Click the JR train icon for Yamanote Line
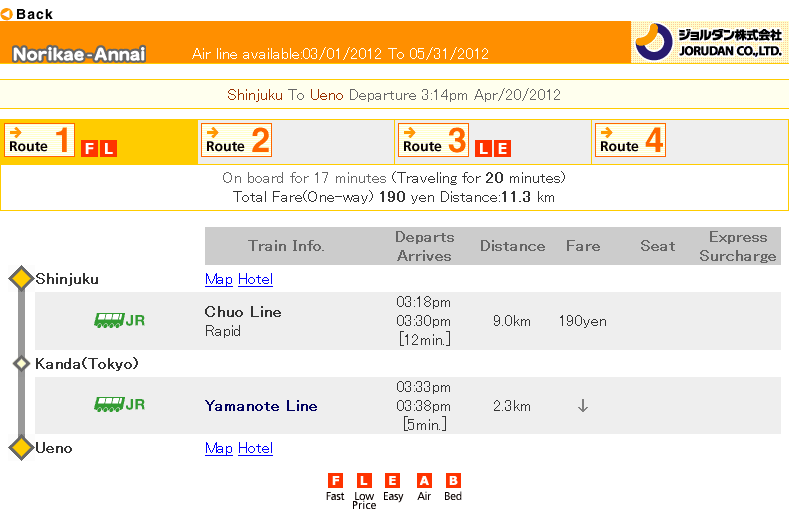The height and width of the screenshot is (519, 790). tap(119, 405)
